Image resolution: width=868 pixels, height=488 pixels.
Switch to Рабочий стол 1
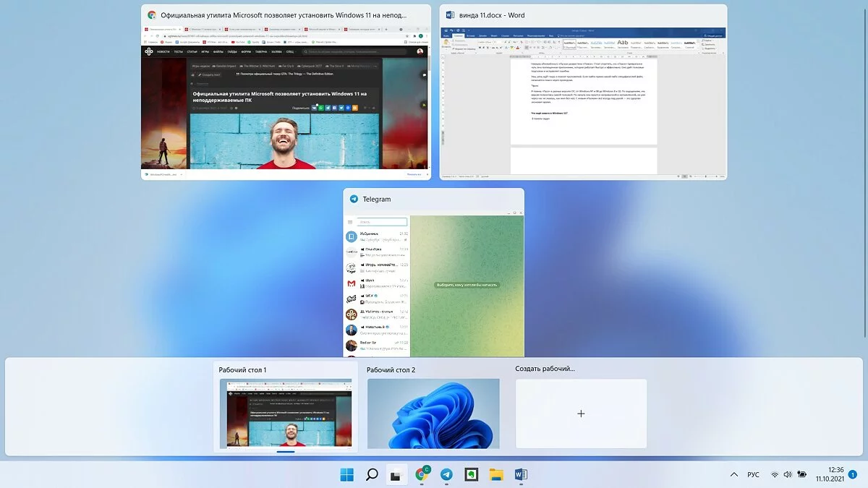click(x=286, y=414)
